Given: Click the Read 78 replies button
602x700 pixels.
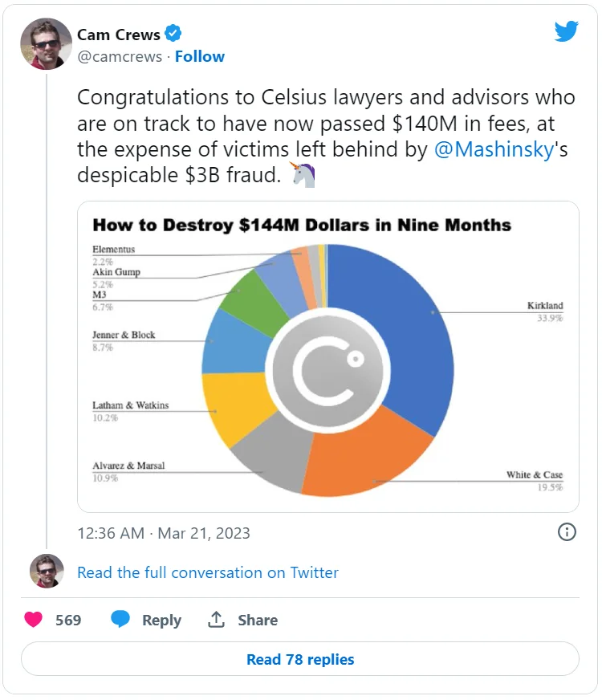Looking at the screenshot, I should (300, 659).
